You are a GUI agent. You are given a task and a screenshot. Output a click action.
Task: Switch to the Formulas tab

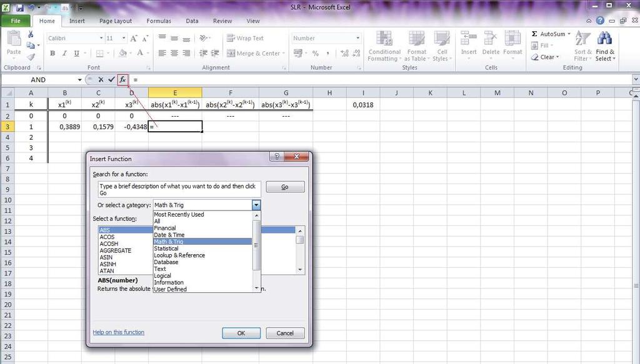coord(159,21)
